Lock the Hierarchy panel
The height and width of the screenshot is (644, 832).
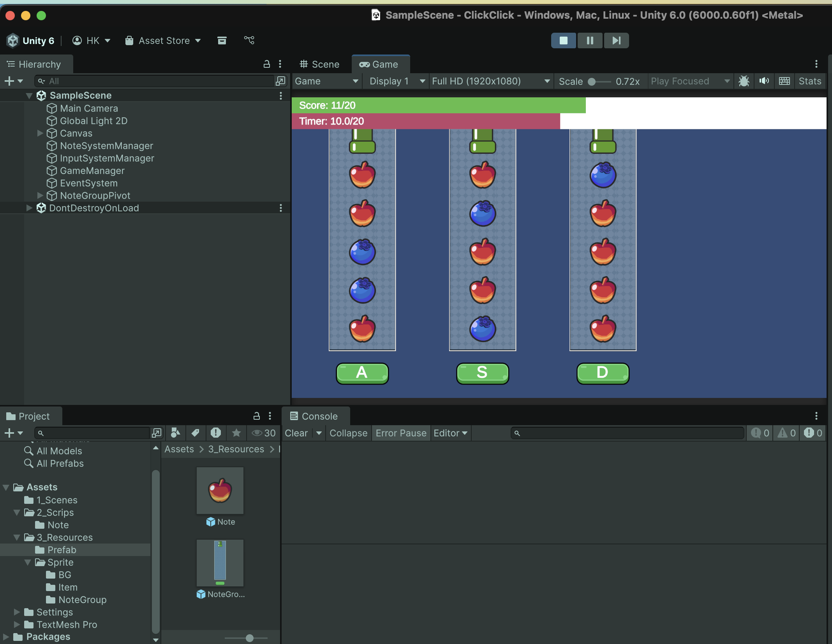[x=267, y=64]
